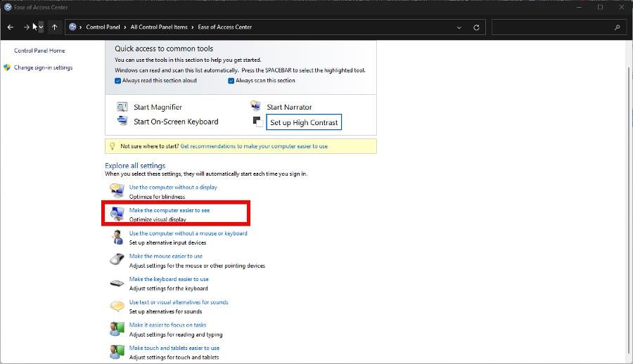Viewport: 633px width, 364px height.
Task: Click icon for Make the computer easier to see
Action: pos(117,214)
